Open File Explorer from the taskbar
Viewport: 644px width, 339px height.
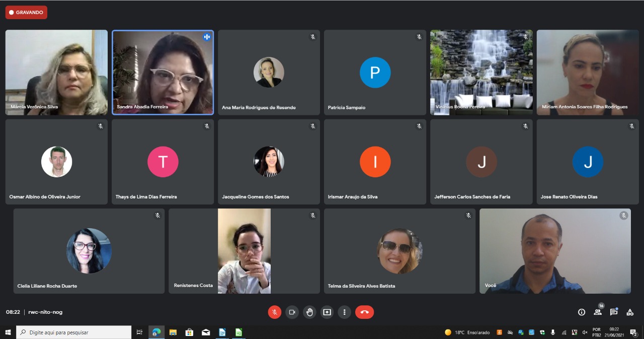[173, 332]
